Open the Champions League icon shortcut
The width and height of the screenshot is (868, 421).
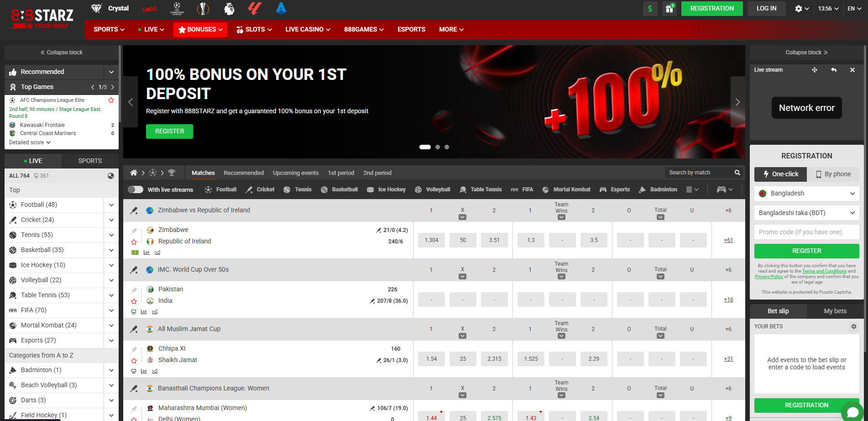coord(177,8)
